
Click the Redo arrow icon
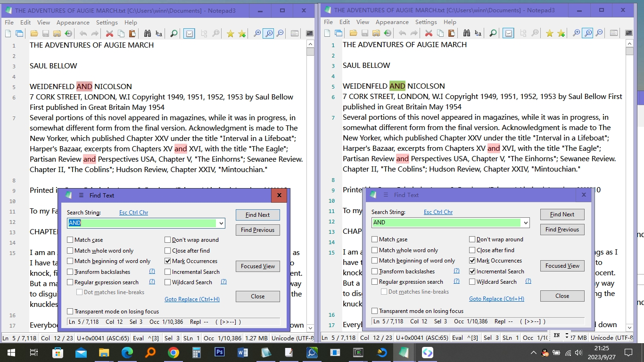tap(94, 33)
